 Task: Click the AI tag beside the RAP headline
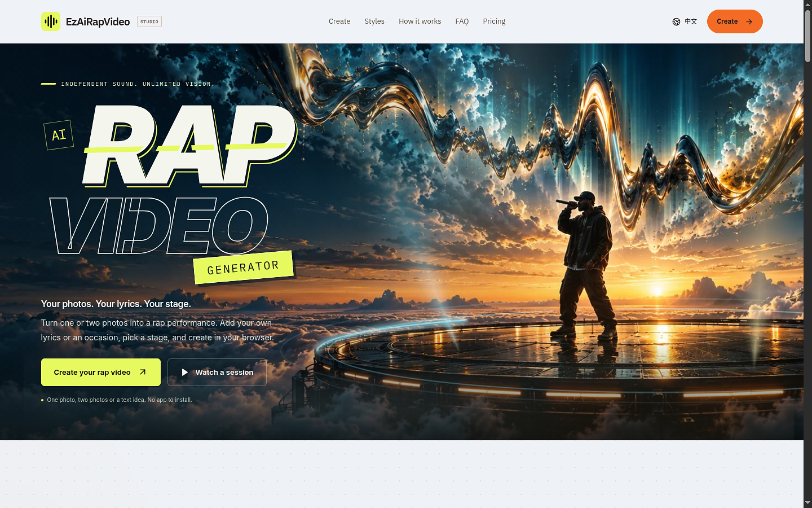[x=59, y=135]
